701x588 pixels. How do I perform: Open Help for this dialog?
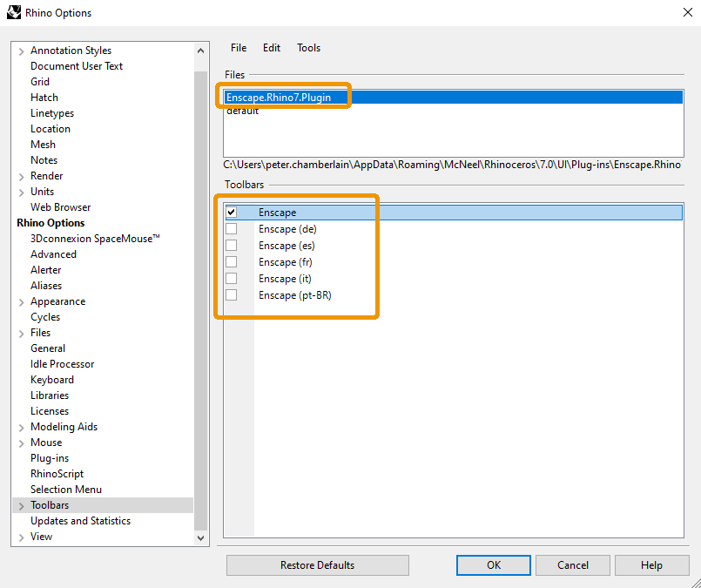pos(651,565)
